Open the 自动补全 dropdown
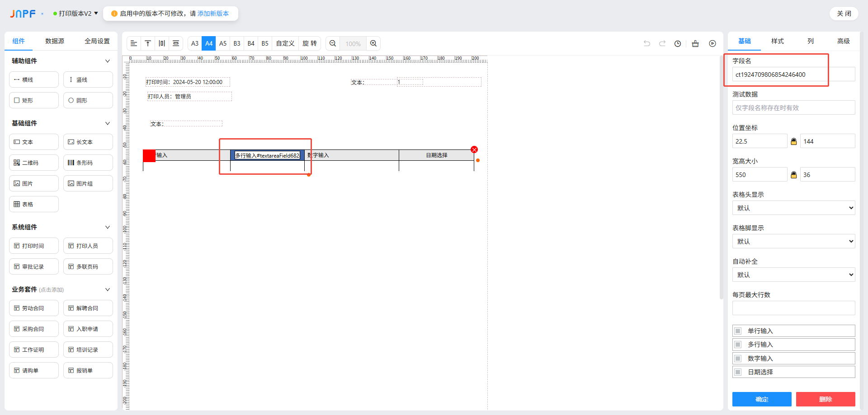868x415 pixels. click(x=794, y=275)
